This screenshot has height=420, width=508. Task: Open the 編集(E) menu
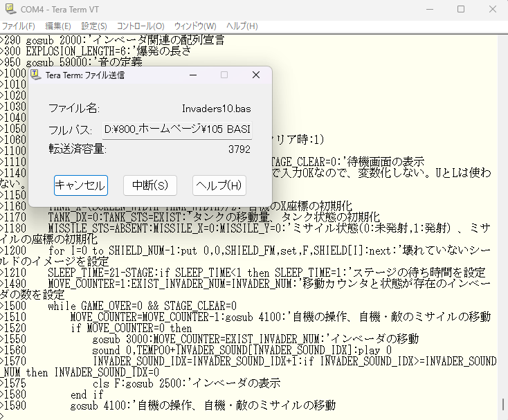click(x=57, y=26)
